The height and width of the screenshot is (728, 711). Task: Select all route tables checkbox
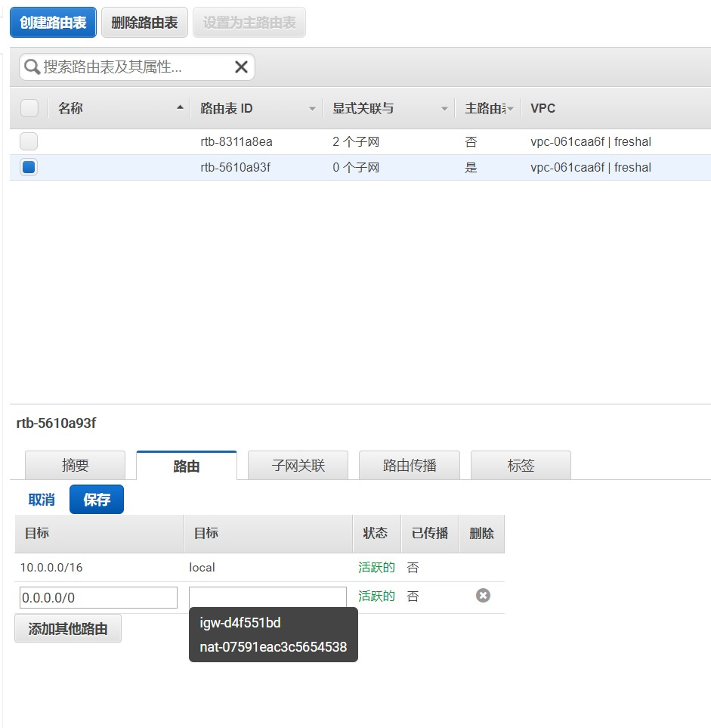tap(29, 108)
